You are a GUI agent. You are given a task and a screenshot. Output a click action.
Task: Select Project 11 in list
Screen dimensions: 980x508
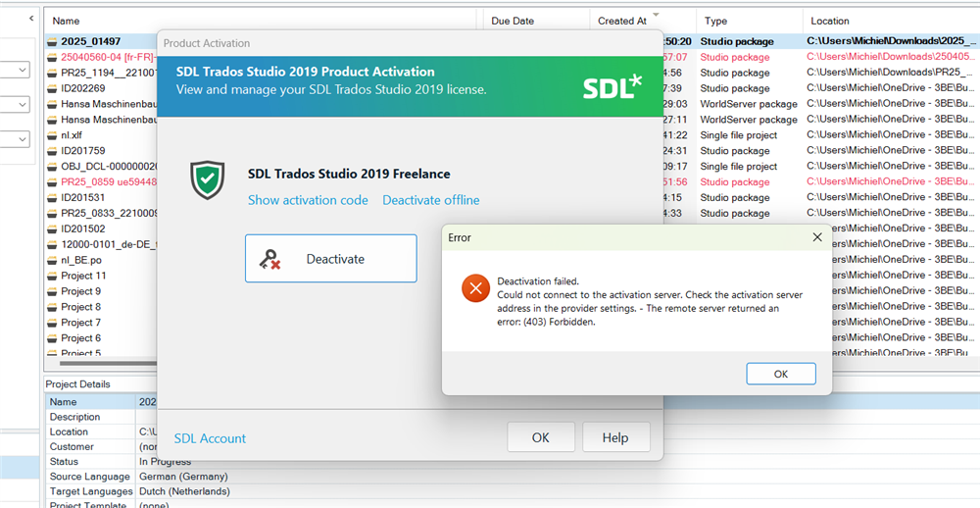coord(83,276)
